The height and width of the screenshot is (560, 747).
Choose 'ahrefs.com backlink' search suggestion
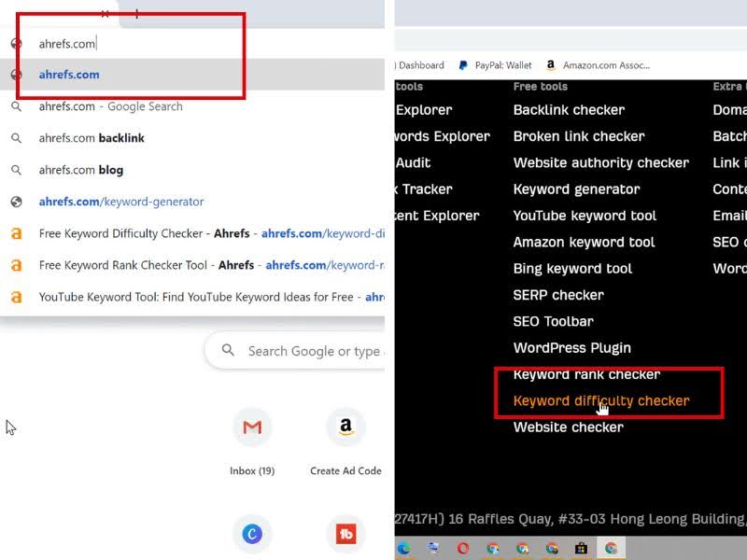92,138
